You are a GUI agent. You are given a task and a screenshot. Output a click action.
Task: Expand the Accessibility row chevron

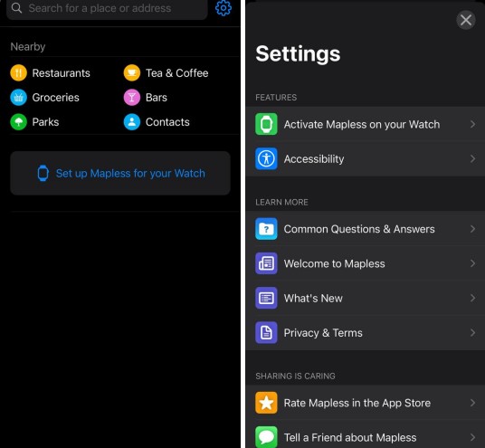(x=472, y=159)
